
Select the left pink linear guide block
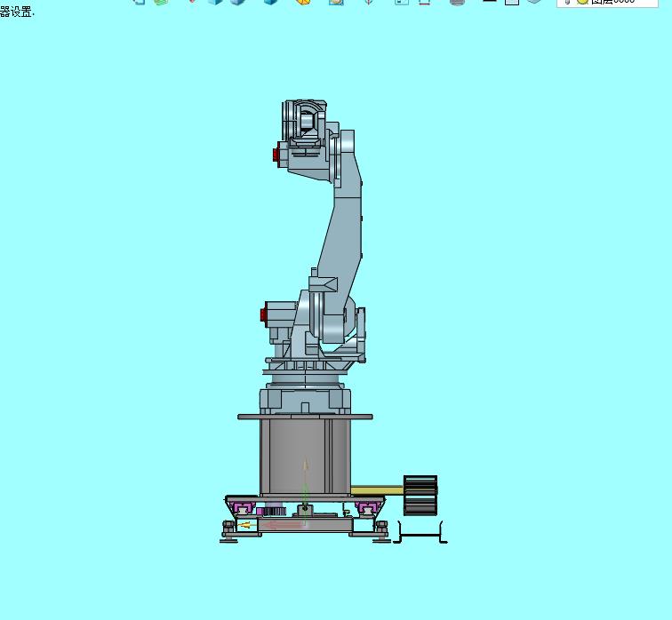pos(242,508)
